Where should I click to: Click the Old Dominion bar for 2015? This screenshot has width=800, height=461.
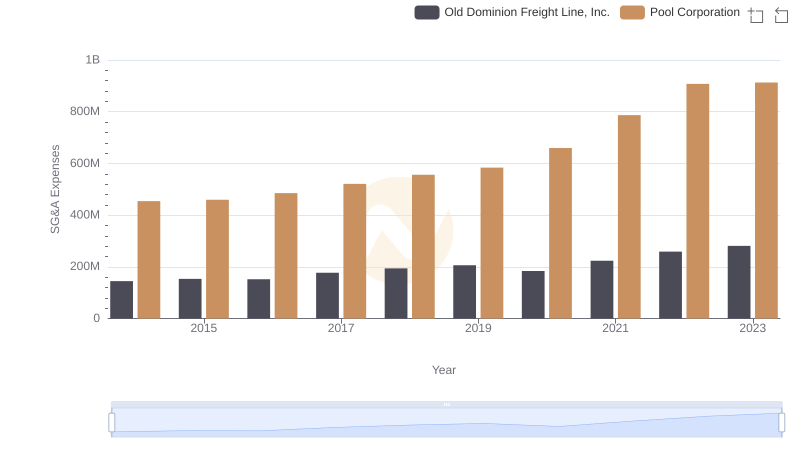coord(190,299)
